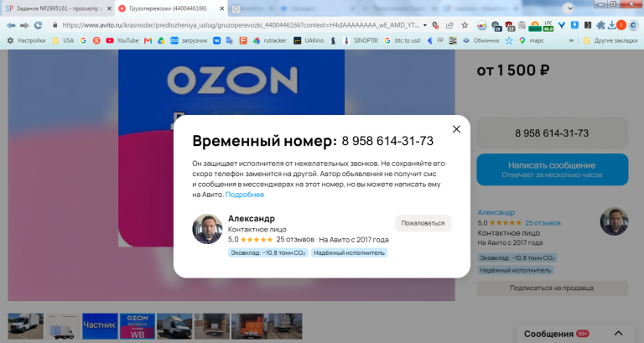Select the first truck photo thumbnail

[x=25, y=326]
